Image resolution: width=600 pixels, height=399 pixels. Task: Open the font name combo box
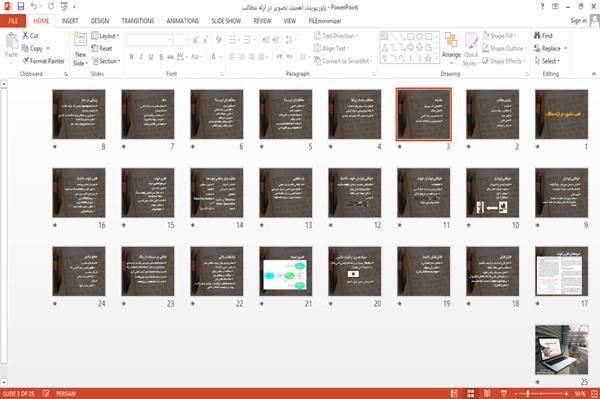coord(150,40)
